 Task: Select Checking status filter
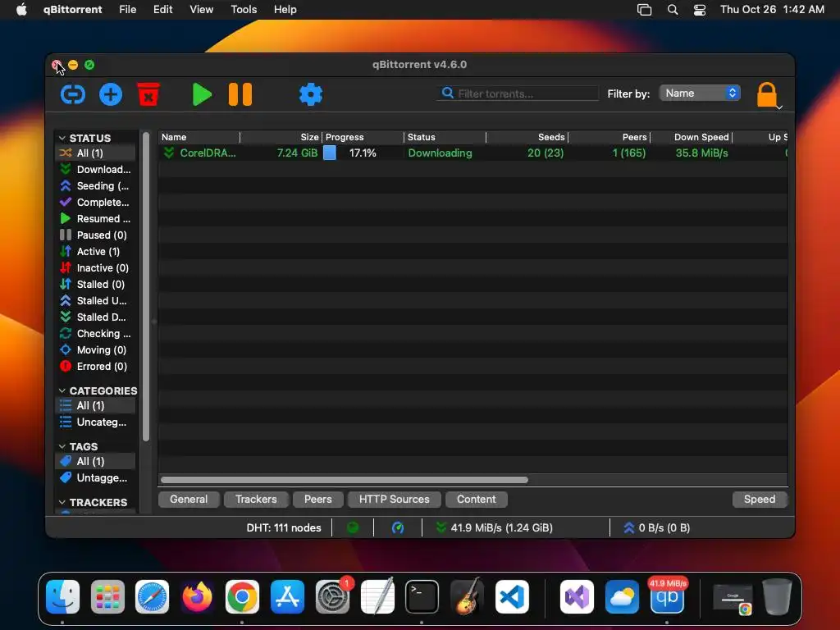click(x=95, y=334)
